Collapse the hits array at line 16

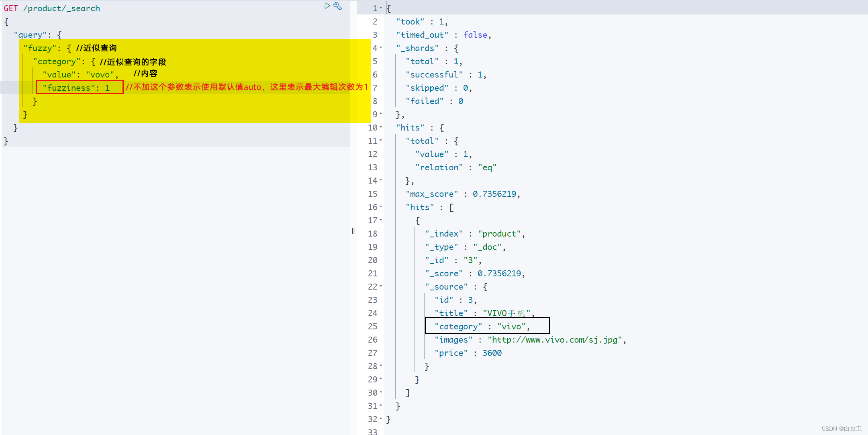381,207
